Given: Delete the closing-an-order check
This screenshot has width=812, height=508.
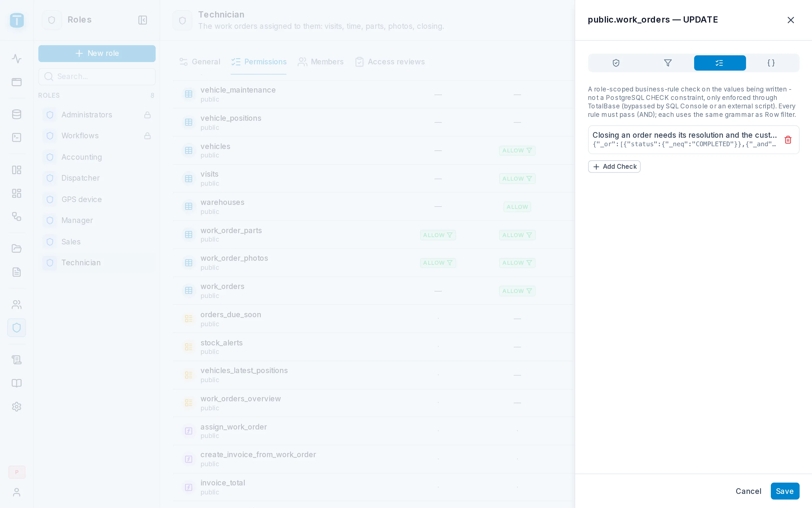Looking at the screenshot, I should [788, 139].
